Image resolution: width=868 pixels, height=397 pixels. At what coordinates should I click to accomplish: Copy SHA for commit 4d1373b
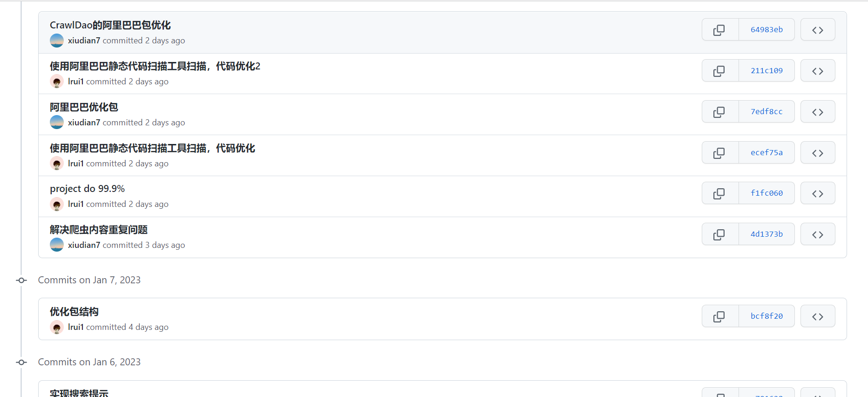[719, 234]
